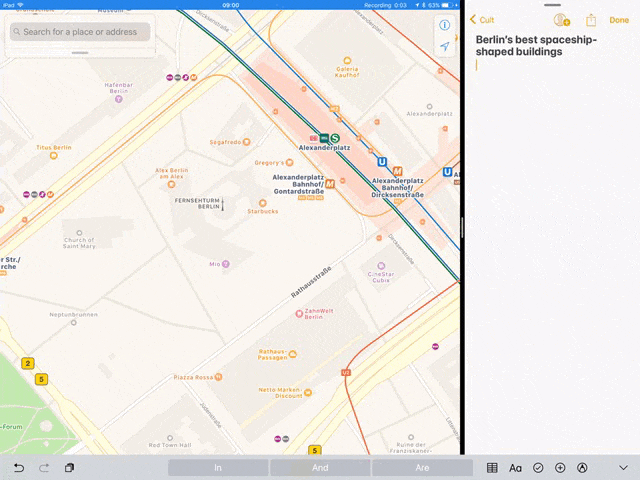
Task: Open the Aa text formatting options
Action: [x=515, y=468]
